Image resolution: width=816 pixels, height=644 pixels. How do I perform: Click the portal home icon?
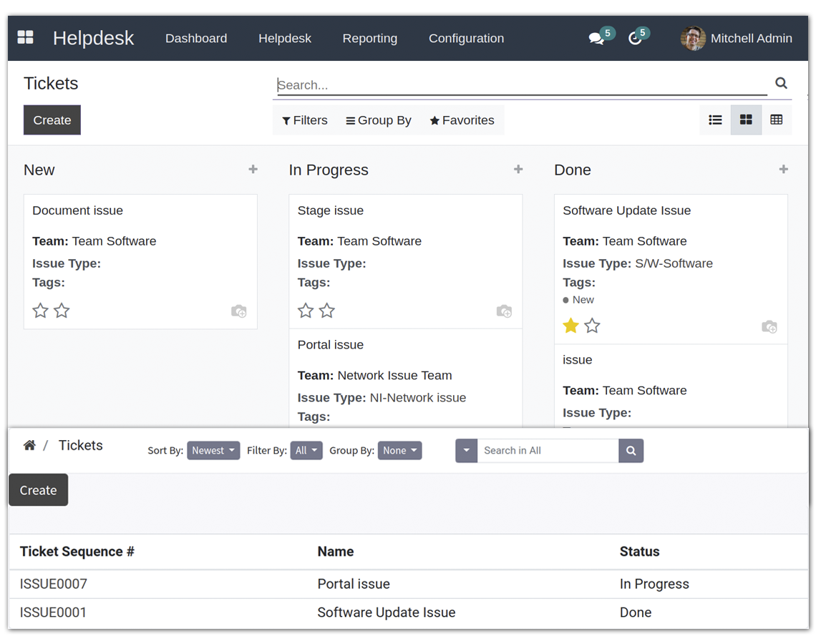pyautogui.click(x=29, y=446)
